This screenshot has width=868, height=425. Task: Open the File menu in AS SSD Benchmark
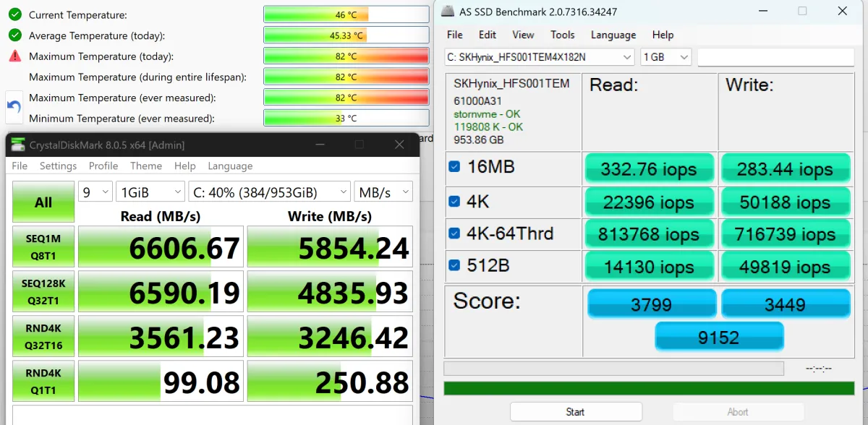coord(455,35)
